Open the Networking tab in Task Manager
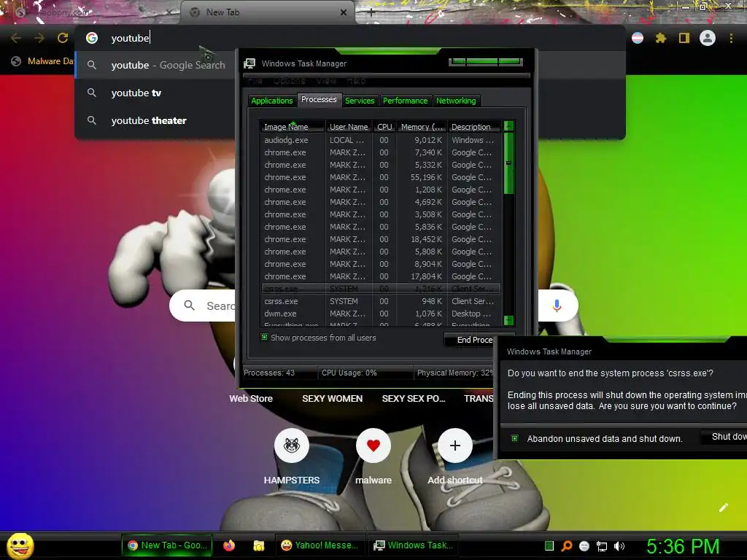The image size is (747, 560). 456,101
